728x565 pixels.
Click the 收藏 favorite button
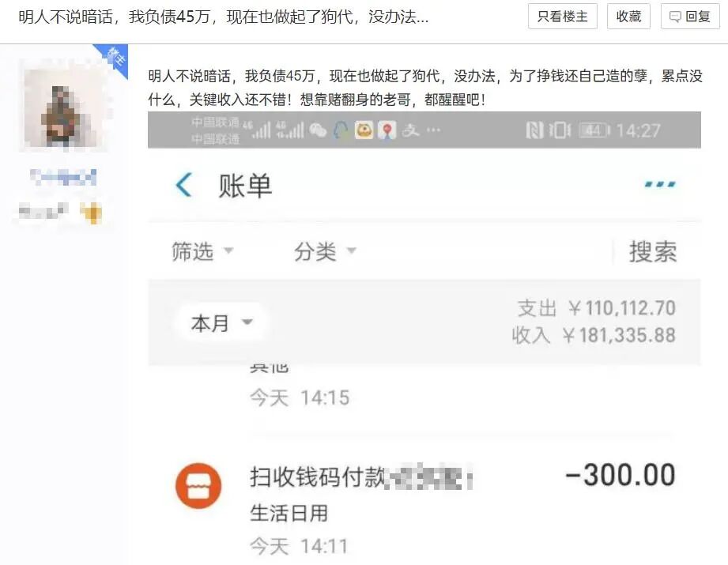pos(628,17)
